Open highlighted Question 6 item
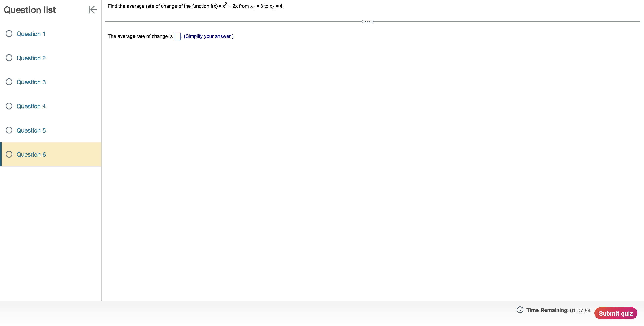The width and height of the screenshot is (644, 326). coord(31,155)
